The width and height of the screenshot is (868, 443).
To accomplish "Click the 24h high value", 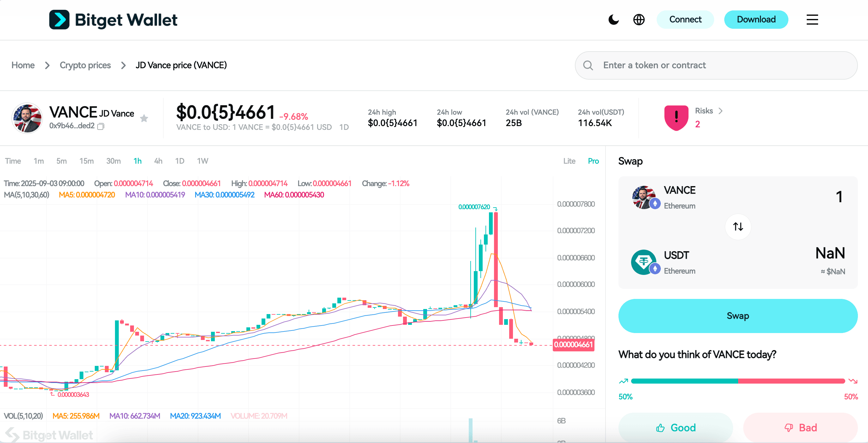I will (393, 123).
